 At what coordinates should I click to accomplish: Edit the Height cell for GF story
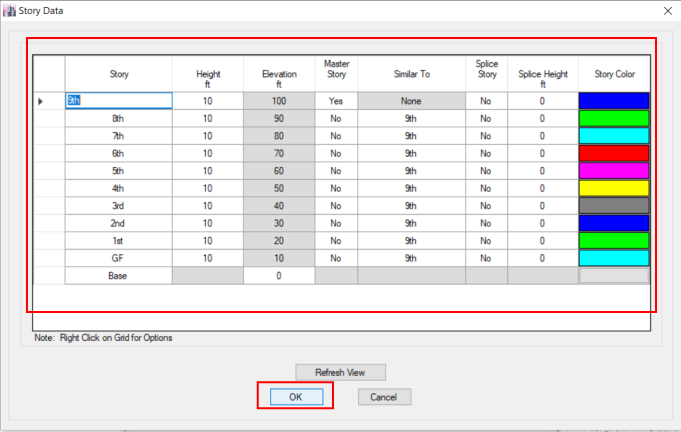(x=207, y=257)
